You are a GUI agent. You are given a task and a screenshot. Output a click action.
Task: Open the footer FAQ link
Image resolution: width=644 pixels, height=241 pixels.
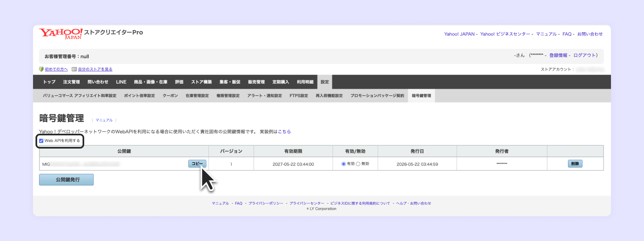coord(239,203)
